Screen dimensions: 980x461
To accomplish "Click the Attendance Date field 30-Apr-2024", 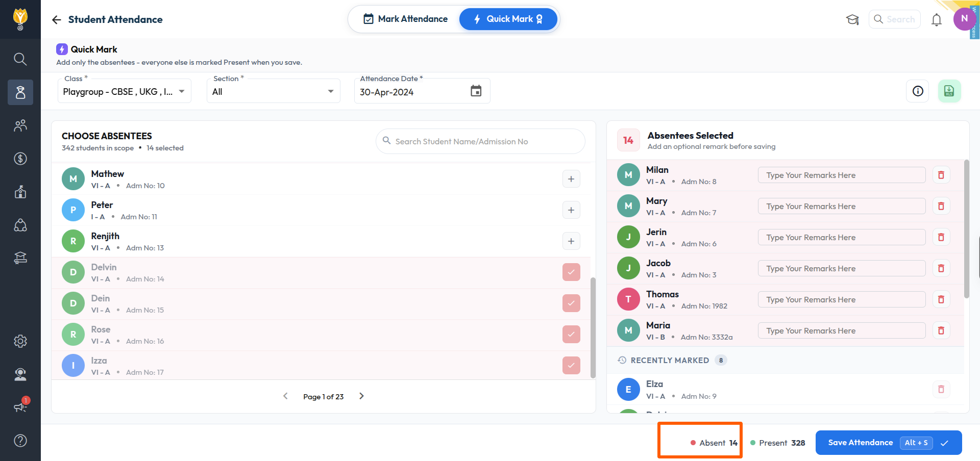I will click(422, 91).
